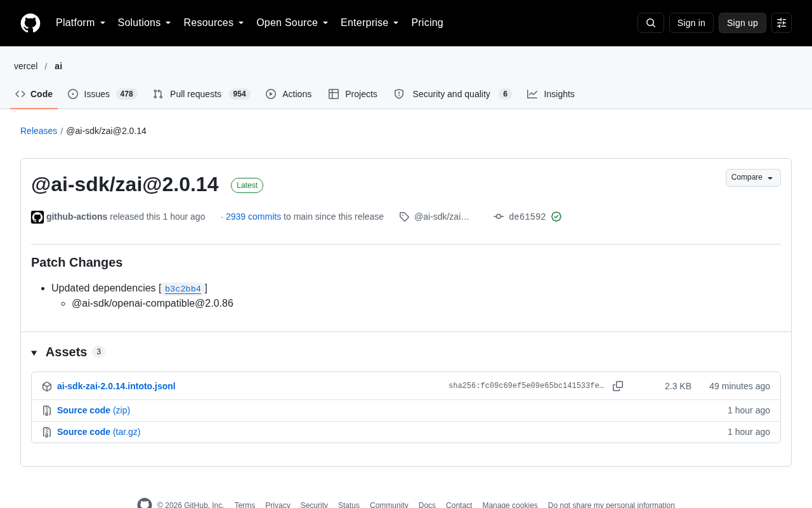Collapse the Assets section
The height and width of the screenshot is (508, 812).
[x=34, y=352]
